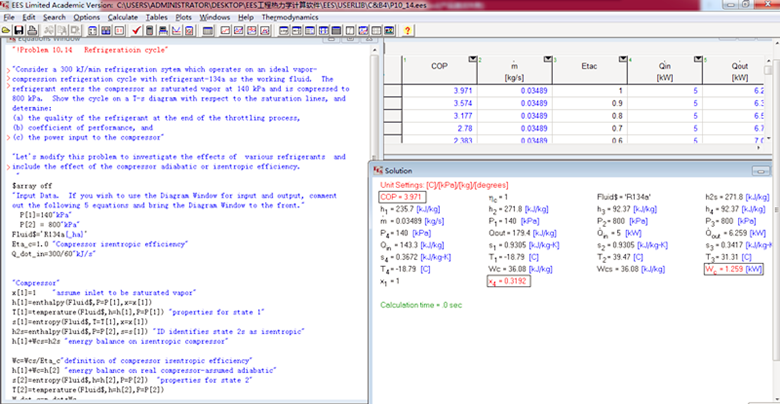Select the boxed x4 = 0.3192 result

[509, 281]
